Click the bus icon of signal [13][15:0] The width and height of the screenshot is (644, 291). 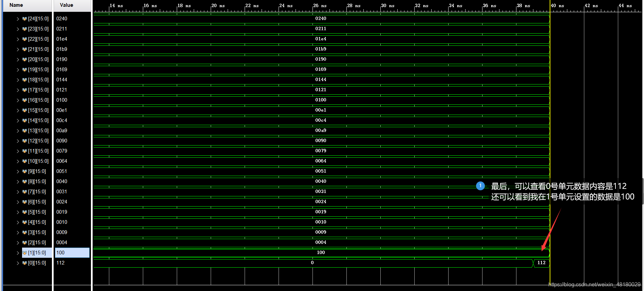pyautogui.click(x=24, y=131)
